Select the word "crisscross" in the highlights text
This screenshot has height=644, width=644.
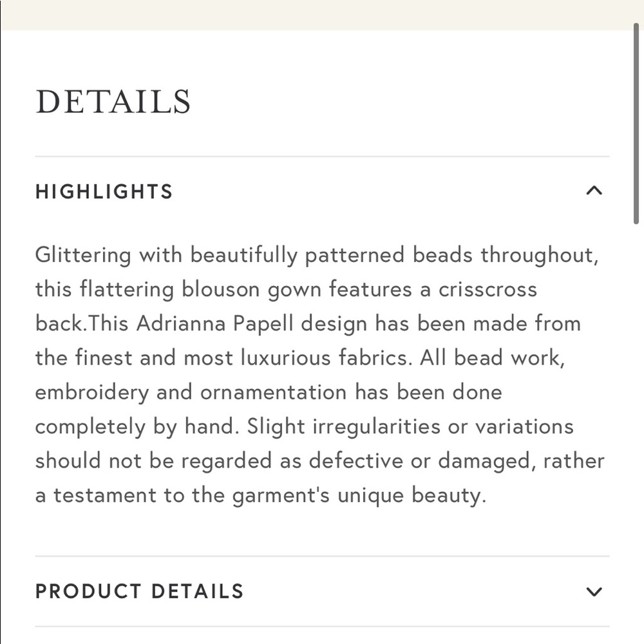(x=488, y=289)
